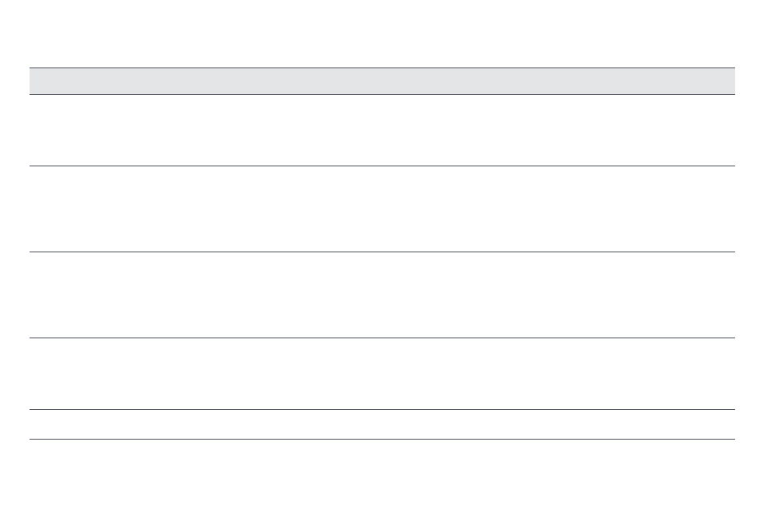Click left edge of the first row
The image size is (764, 532).
pos(33,130)
